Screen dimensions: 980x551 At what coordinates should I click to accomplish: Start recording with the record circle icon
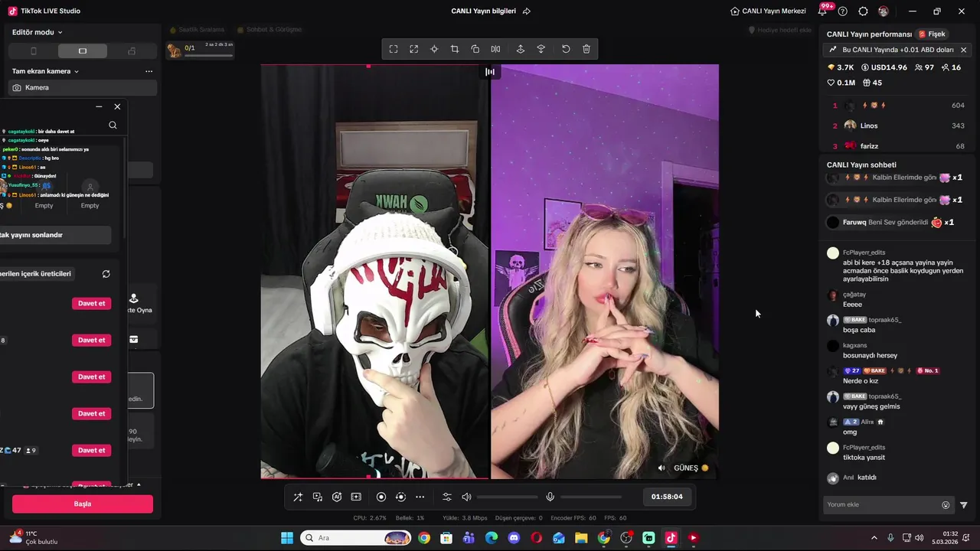(x=381, y=497)
